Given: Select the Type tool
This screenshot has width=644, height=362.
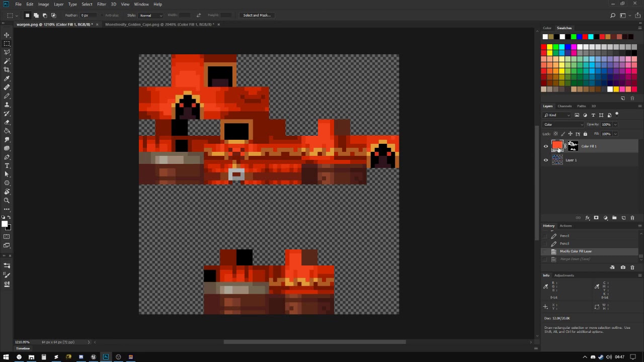Looking at the screenshot, I should click(x=7, y=165).
